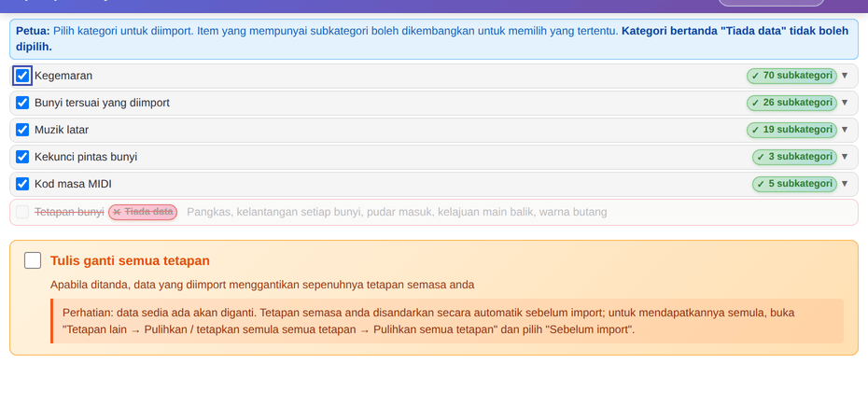
Task: Expand Kegemaran subcategories arrow
Action: pos(845,76)
